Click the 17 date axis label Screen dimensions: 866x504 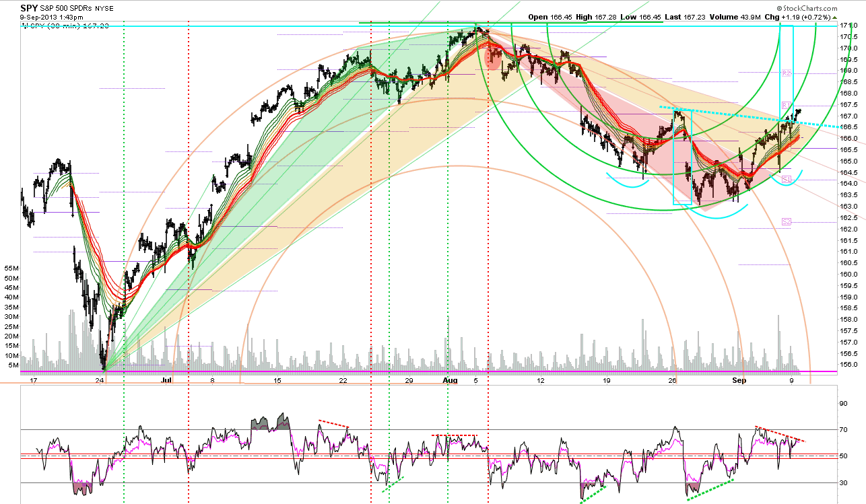[35, 380]
